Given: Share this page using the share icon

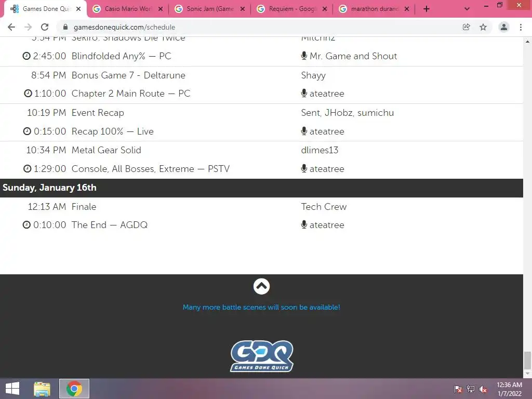Looking at the screenshot, I should point(466,27).
